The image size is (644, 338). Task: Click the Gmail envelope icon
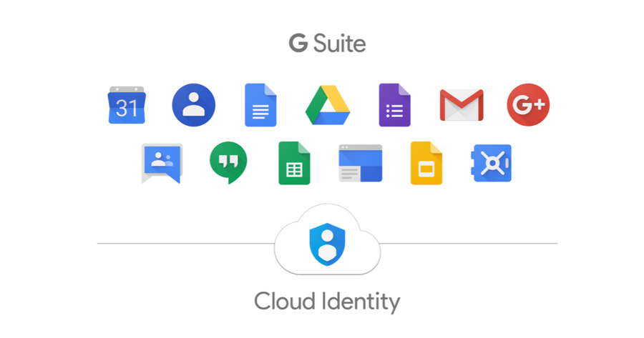462,105
